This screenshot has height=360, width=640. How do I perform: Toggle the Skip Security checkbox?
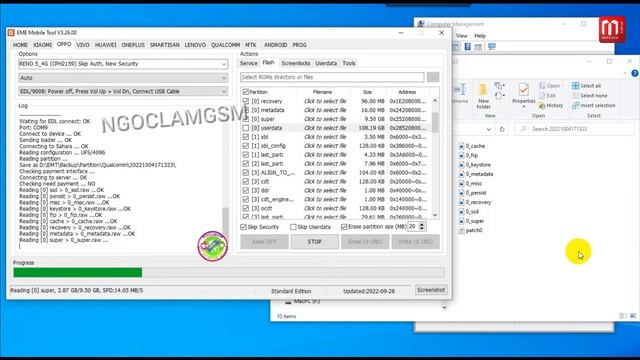pos(244,227)
